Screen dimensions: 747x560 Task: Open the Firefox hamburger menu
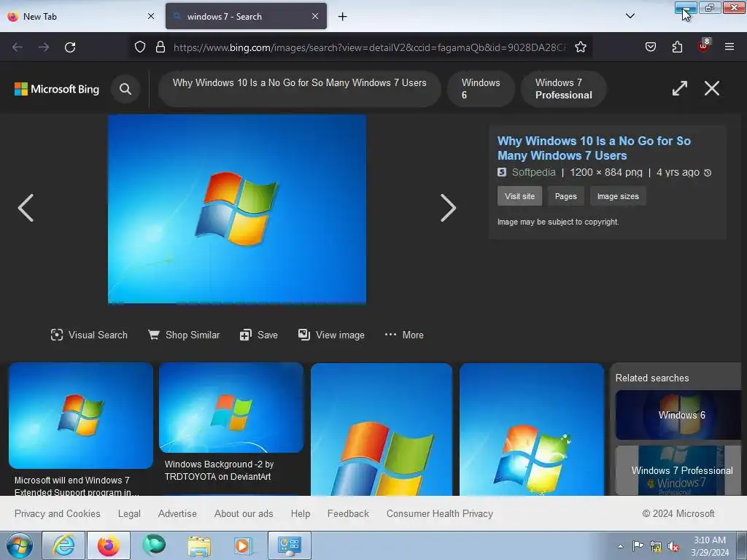(729, 47)
